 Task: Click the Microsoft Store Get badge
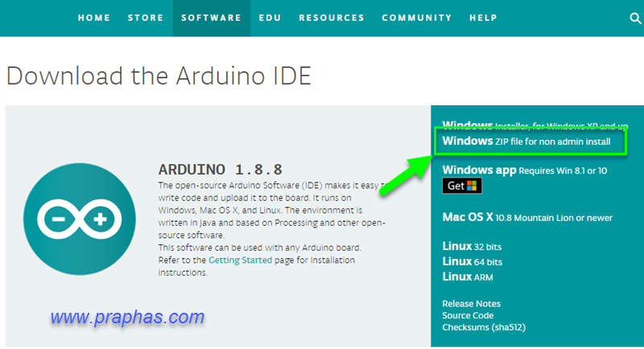click(x=462, y=186)
